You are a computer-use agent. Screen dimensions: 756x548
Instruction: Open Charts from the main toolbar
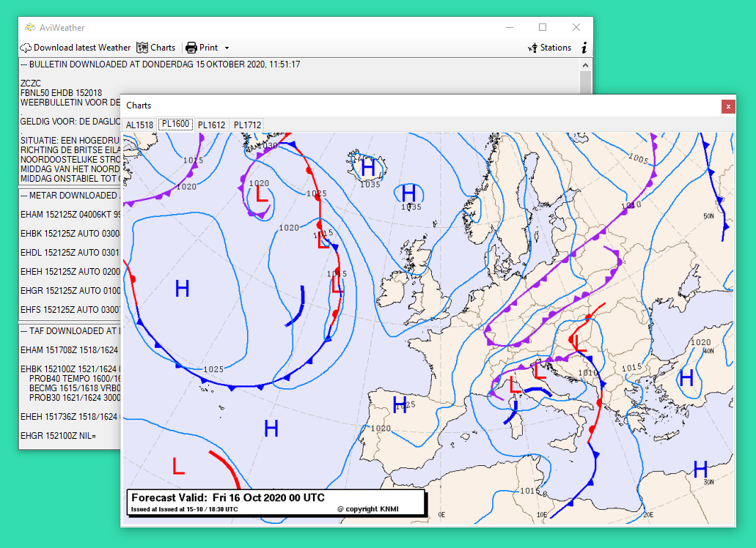(x=156, y=48)
